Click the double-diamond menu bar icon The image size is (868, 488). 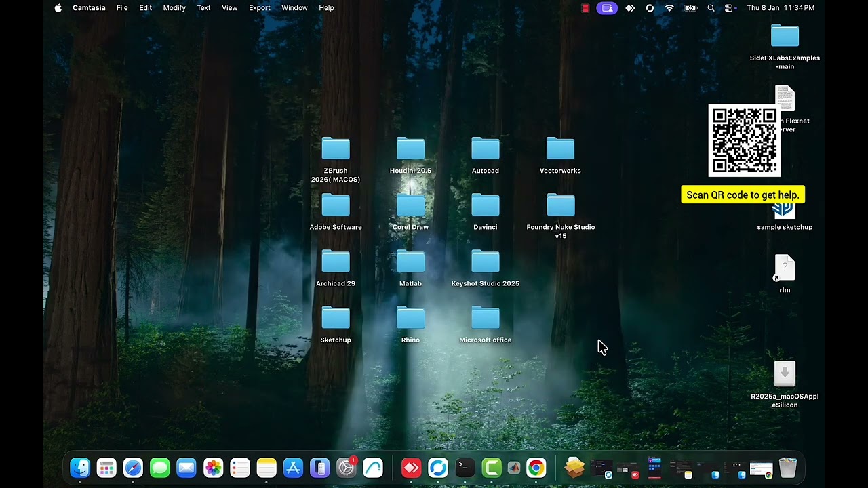[630, 8]
